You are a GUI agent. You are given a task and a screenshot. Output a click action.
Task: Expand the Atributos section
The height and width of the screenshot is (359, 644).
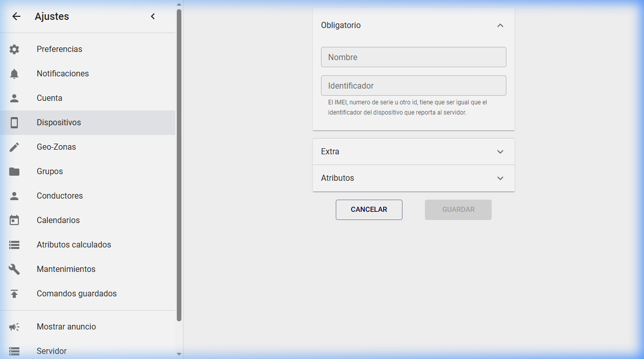click(414, 178)
